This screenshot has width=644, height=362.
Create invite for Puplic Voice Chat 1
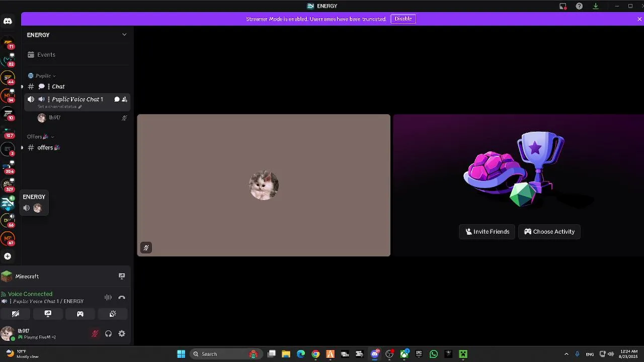124,100
